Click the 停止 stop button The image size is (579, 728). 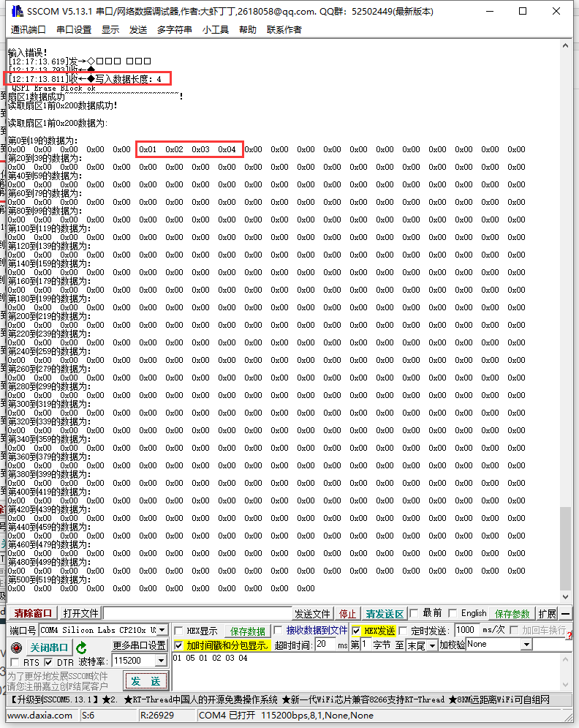(x=347, y=614)
